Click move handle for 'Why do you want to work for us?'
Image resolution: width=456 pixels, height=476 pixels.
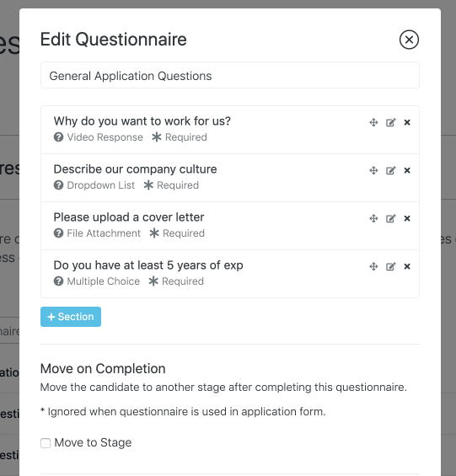coord(373,122)
